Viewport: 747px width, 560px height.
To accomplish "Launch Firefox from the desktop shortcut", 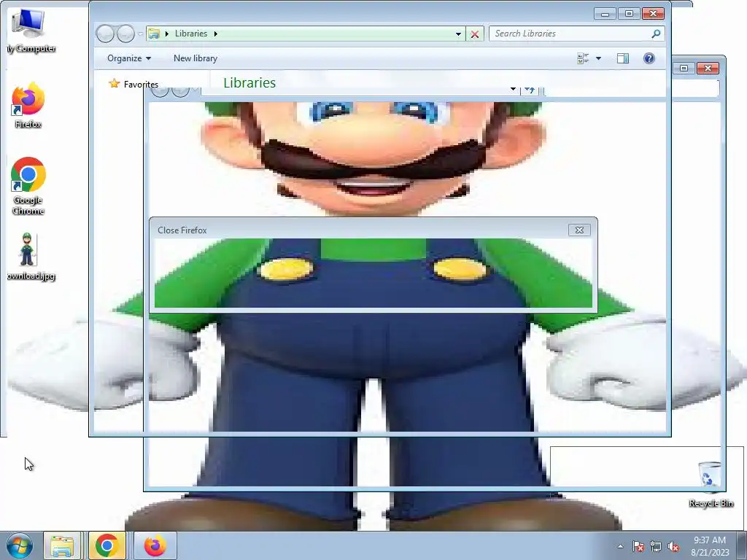I will tap(28, 105).
